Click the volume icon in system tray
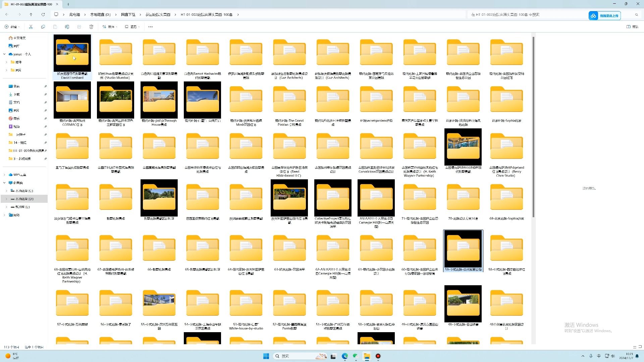Screen dimensions: 644x362 pyautogui.click(x=613, y=356)
